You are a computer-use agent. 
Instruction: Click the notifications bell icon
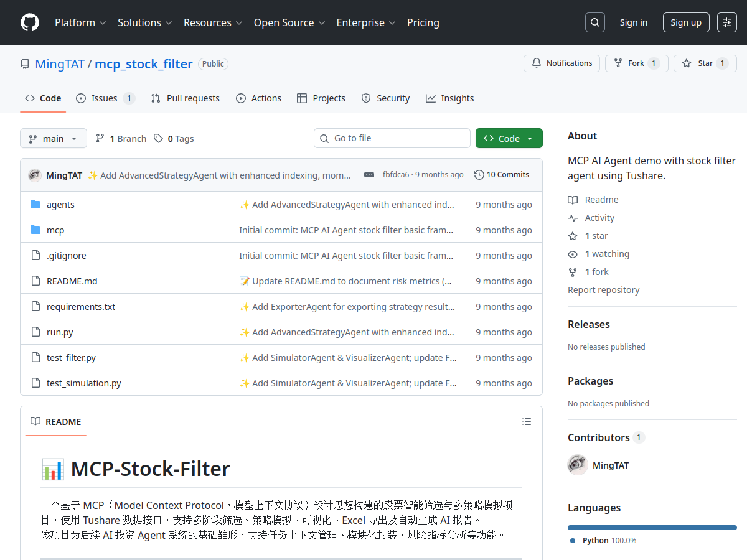[x=536, y=63]
